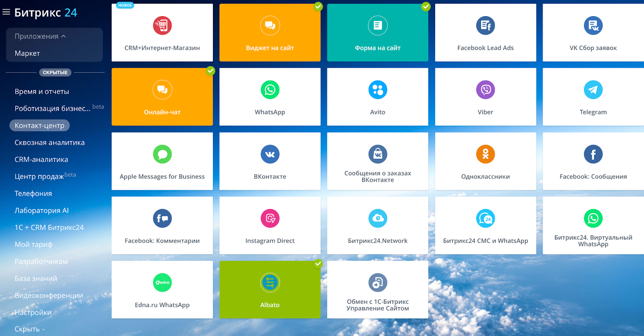Open Центр продаж sidebar item
The image size is (644, 336).
point(39,176)
